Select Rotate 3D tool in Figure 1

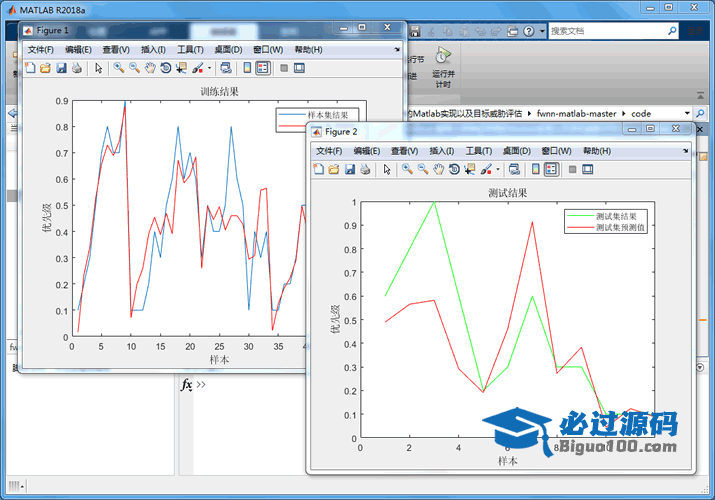164,68
